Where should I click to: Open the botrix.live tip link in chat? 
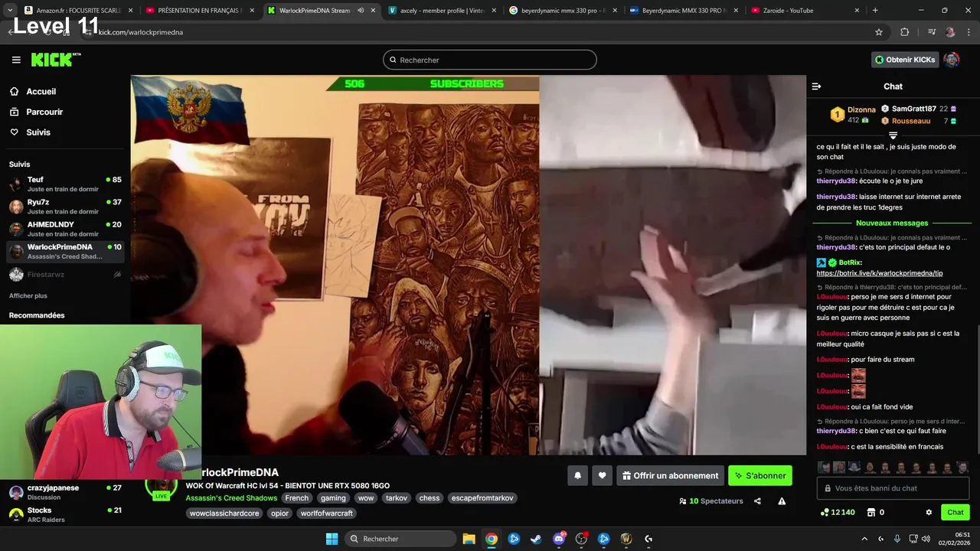[x=880, y=273]
